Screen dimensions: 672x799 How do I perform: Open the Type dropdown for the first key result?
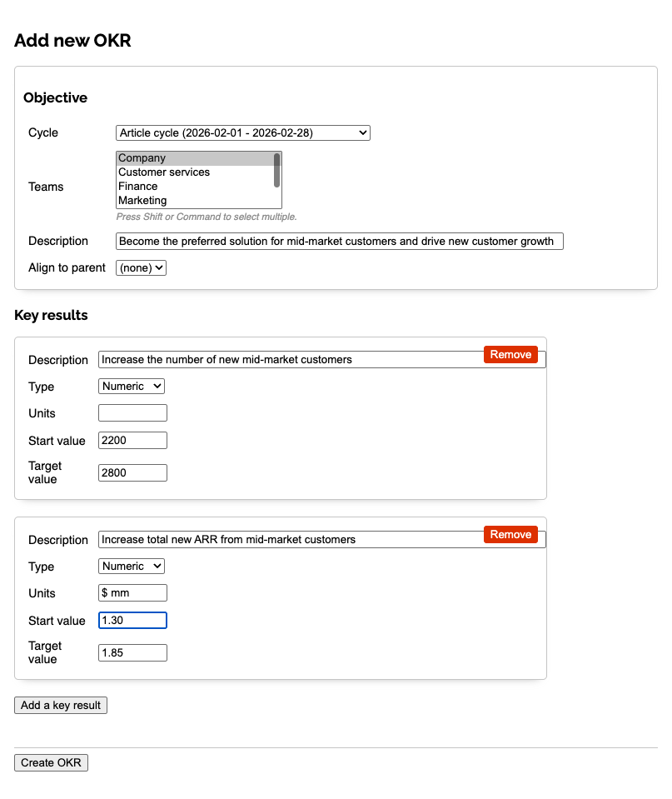tap(131, 386)
